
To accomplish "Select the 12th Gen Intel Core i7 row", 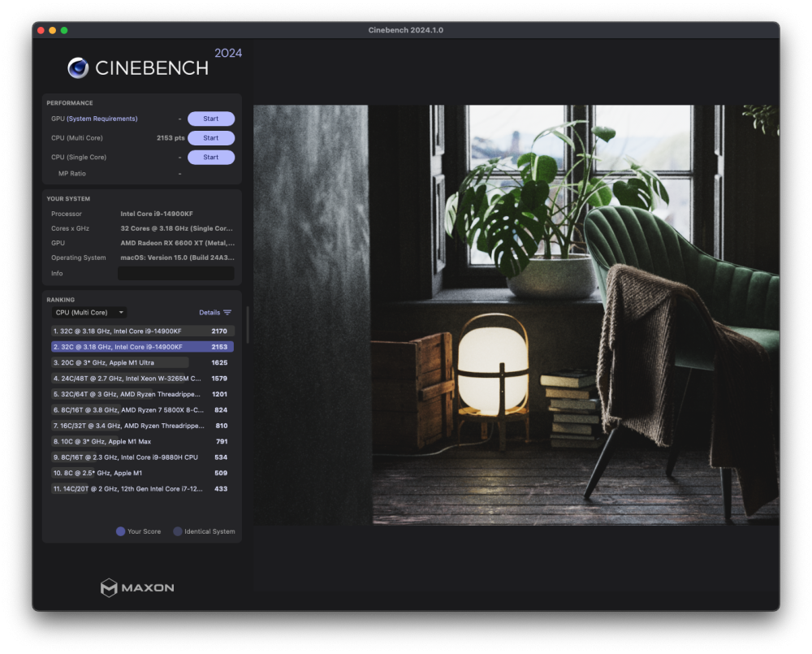I will pyautogui.click(x=142, y=489).
